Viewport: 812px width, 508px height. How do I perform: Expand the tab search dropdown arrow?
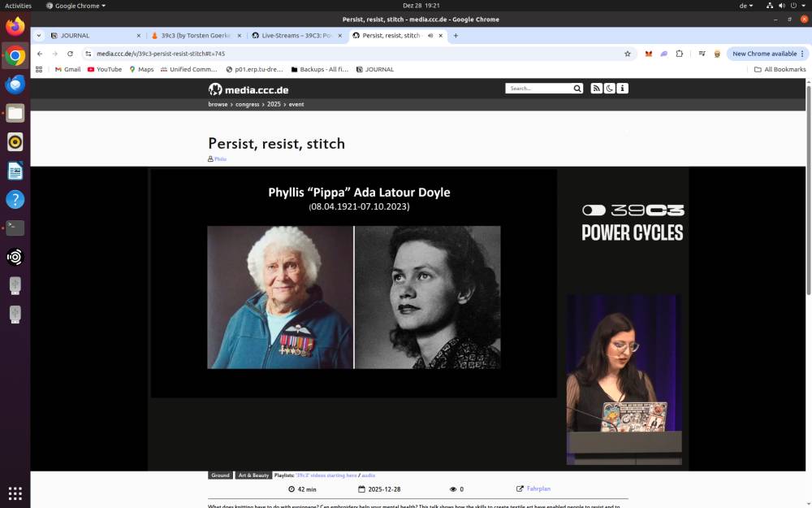tap(39, 36)
